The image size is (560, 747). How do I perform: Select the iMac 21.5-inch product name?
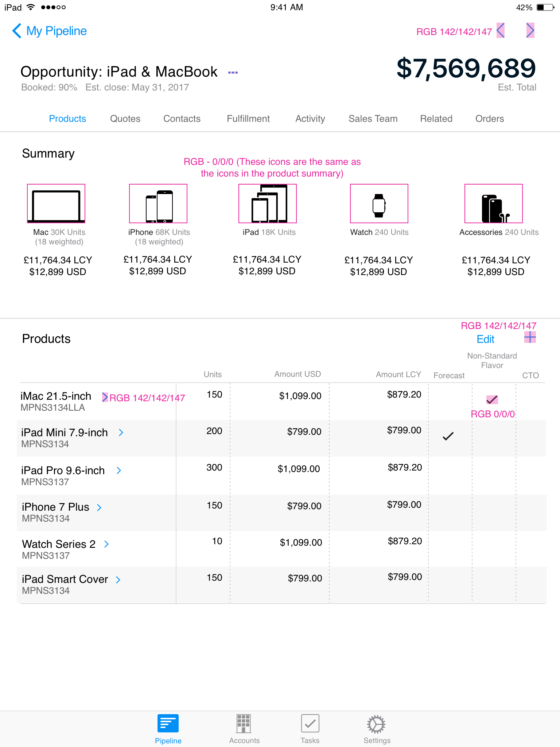56,396
